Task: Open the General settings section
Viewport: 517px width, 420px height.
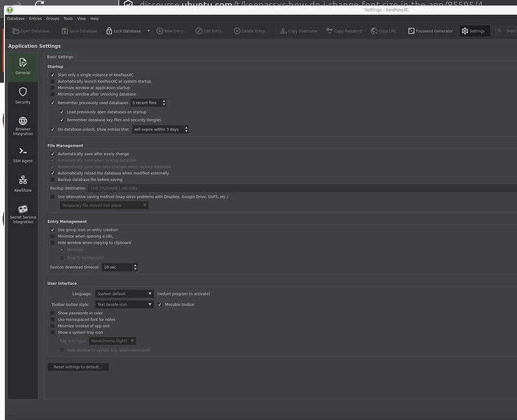Action: point(23,67)
